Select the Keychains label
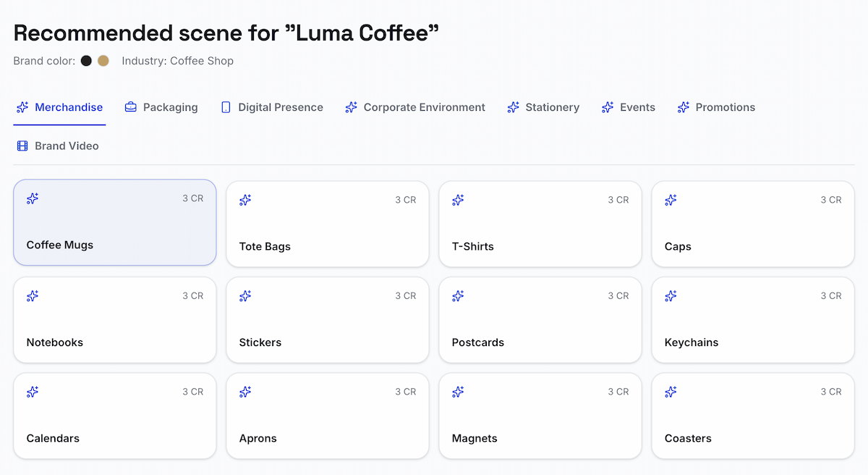The image size is (868, 475). coord(692,342)
